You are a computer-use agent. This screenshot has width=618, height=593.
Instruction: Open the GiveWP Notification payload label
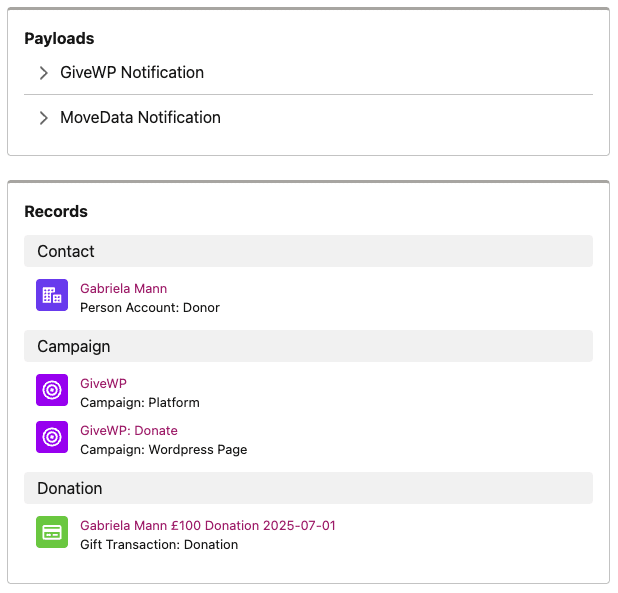pyautogui.click(x=132, y=72)
